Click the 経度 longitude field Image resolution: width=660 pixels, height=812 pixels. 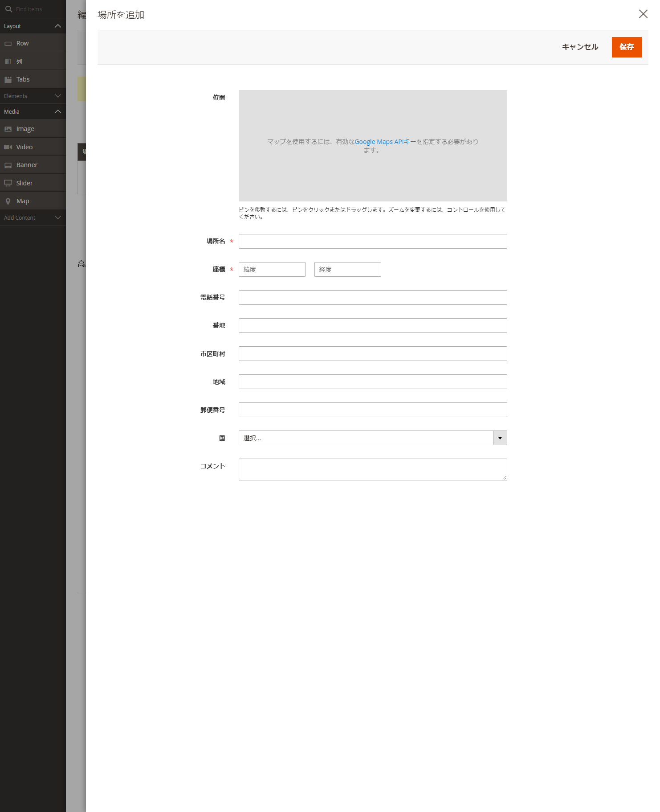(x=348, y=269)
